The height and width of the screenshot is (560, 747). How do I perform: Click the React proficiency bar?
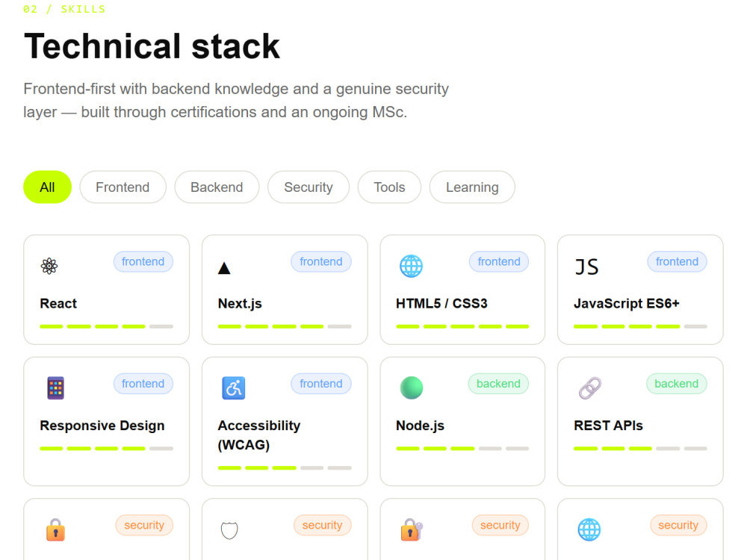107,326
